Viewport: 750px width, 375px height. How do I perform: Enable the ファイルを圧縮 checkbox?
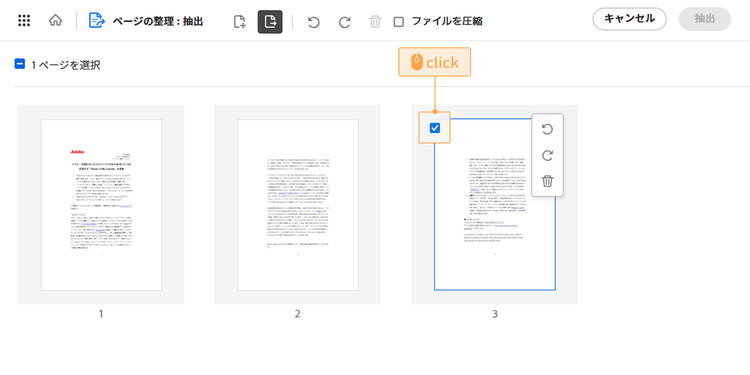point(398,22)
